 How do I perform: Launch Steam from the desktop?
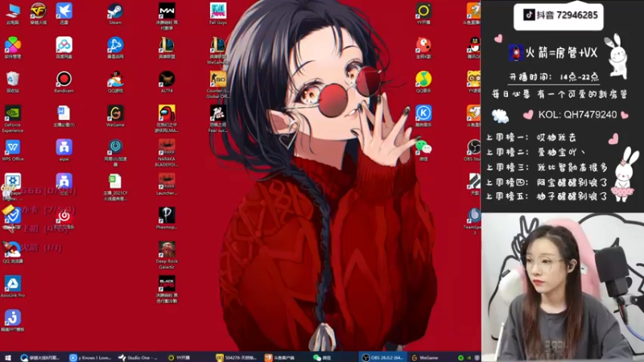click(115, 13)
